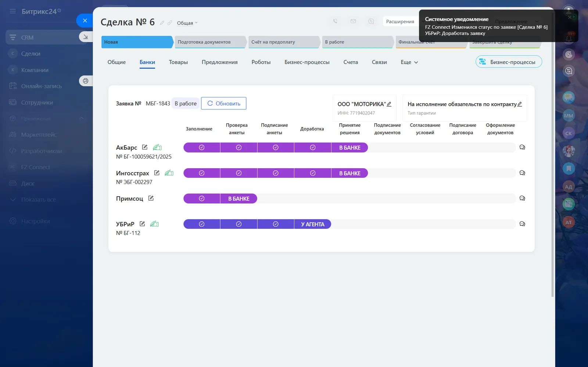Close the deal slider with X button

[85, 21]
